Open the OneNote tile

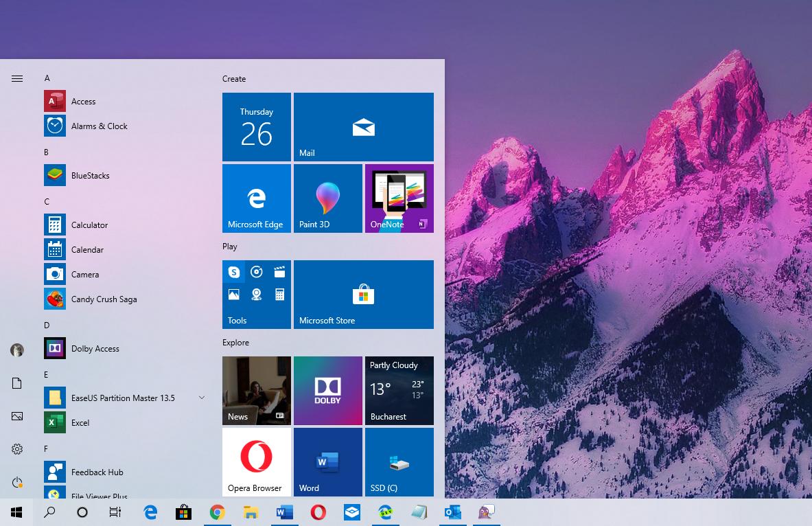pyautogui.click(x=399, y=198)
